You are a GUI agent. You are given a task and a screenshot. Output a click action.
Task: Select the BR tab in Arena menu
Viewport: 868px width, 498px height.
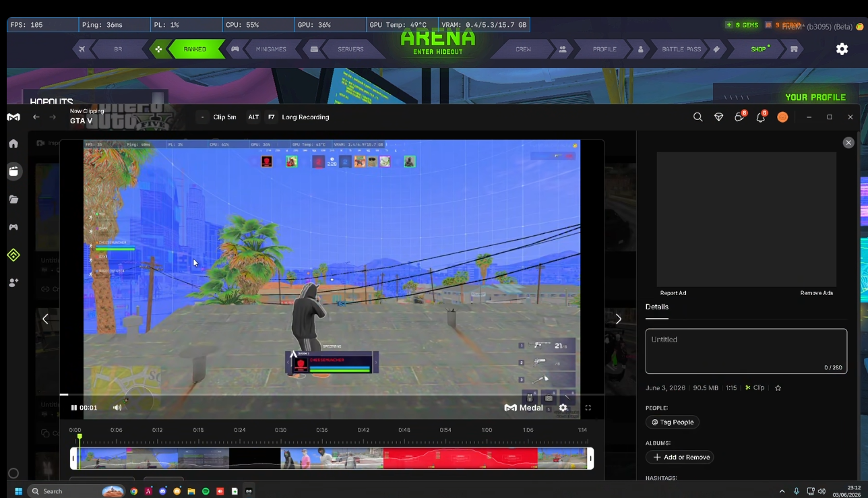(118, 49)
